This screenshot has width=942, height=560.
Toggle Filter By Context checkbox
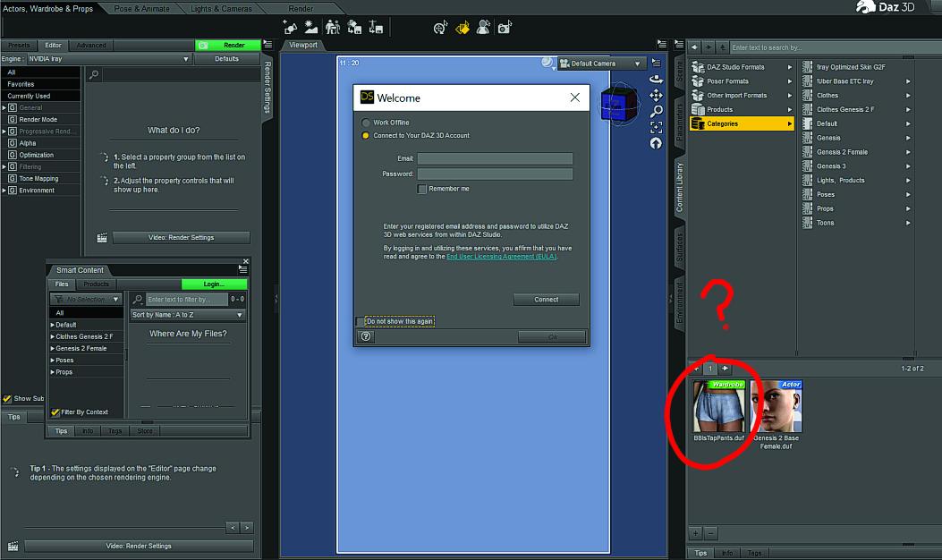pyautogui.click(x=55, y=412)
